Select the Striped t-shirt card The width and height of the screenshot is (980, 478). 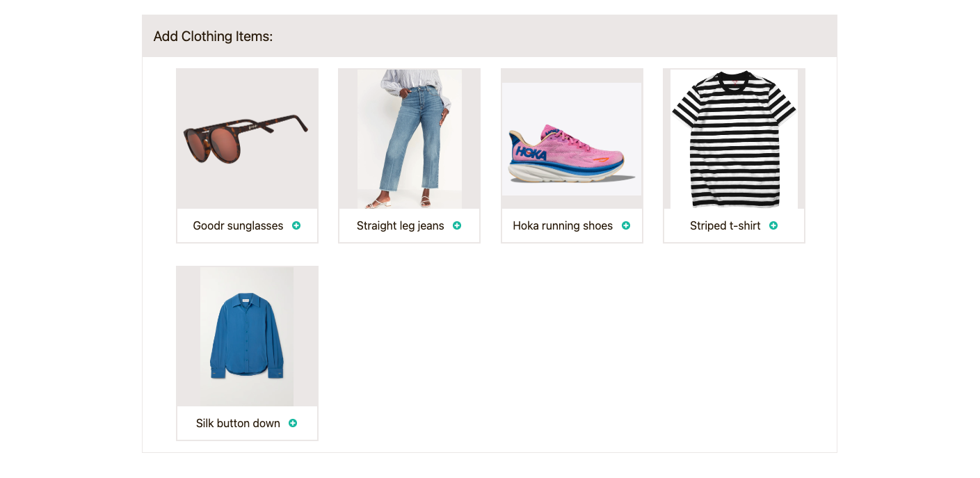(x=734, y=155)
